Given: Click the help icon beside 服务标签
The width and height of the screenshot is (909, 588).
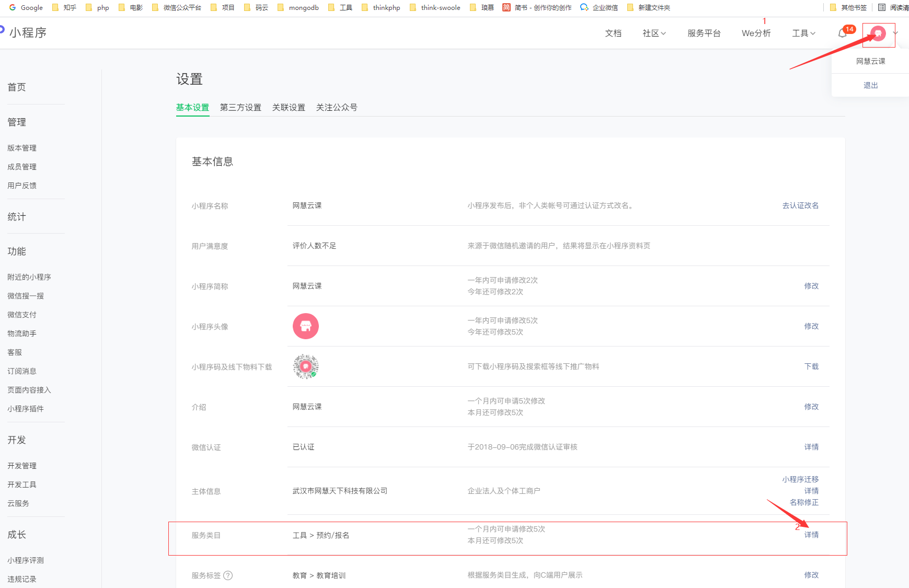Looking at the screenshot, I should (228, 575).
